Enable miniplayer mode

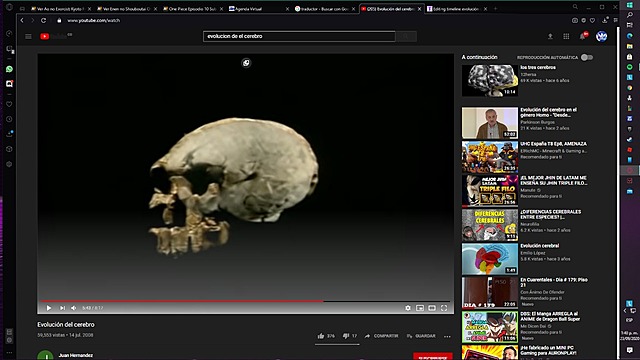(420, 308)
